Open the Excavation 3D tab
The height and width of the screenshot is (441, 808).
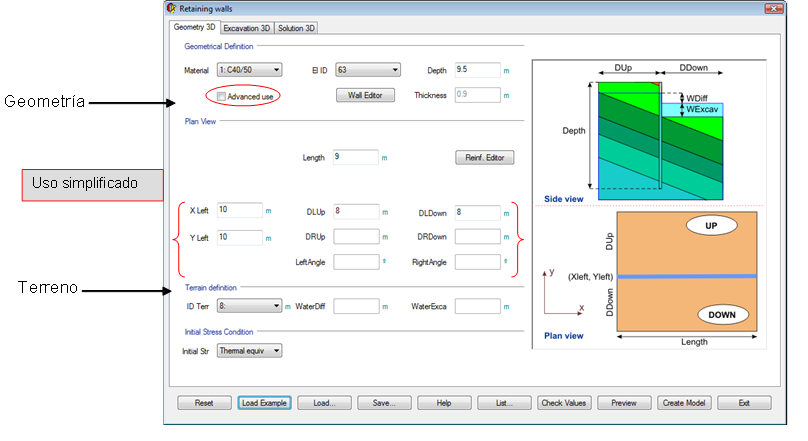pyautogui.click(x=246, y=28)
